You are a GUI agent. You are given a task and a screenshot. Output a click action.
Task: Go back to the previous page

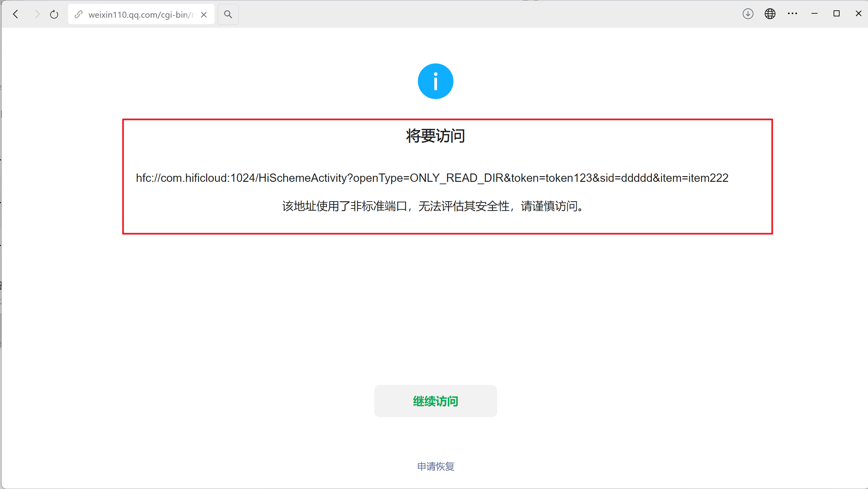click(x=15, y=14)
